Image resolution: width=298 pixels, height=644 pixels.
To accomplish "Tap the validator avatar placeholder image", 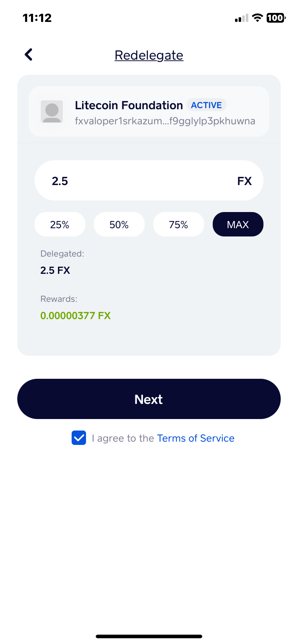I will click(52, 111).
